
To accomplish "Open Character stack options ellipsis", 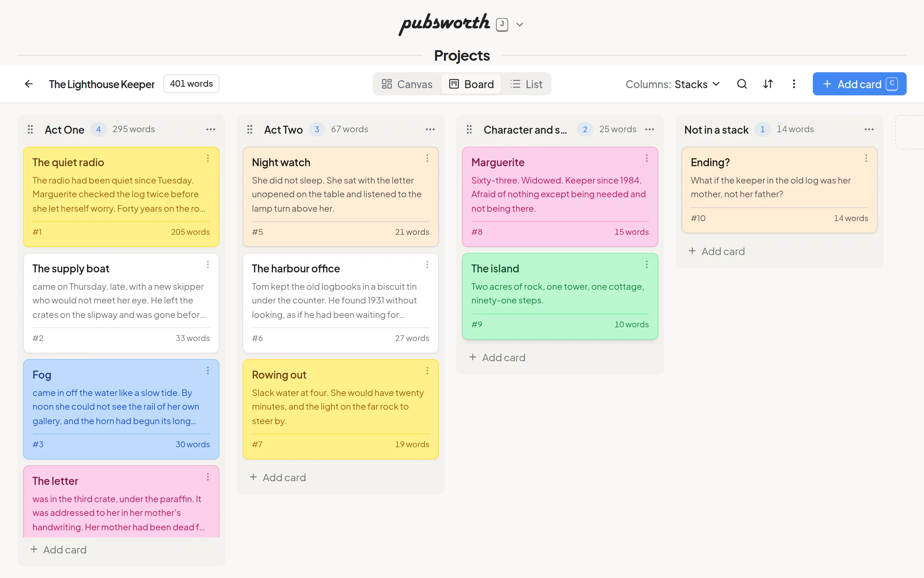I will (649, 130).
